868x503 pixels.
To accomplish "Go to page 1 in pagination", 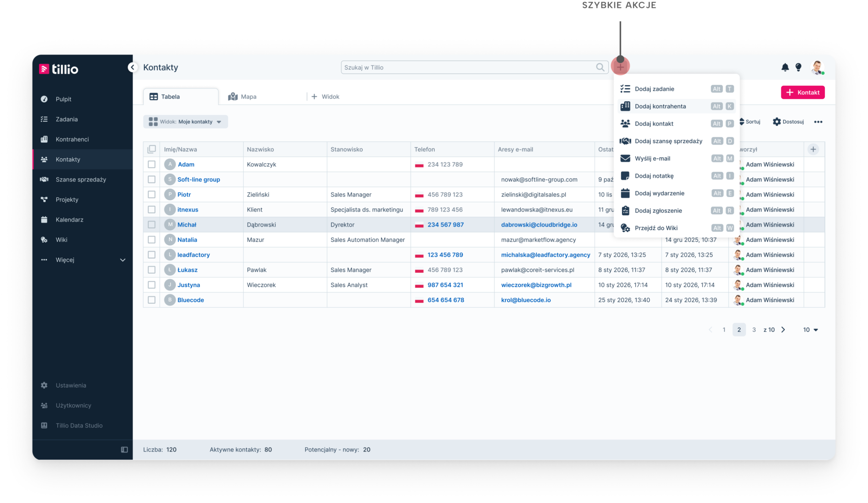I will click(724, 330).
